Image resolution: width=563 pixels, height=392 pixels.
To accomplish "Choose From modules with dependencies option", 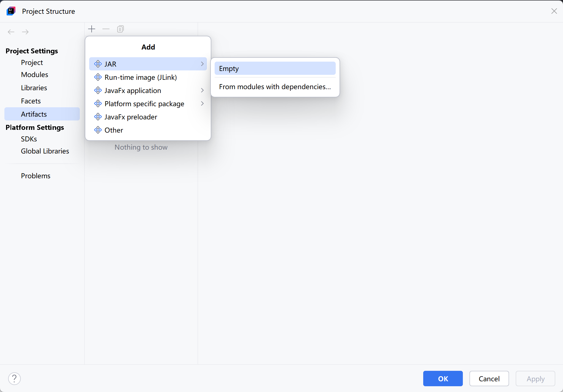I will coord(275,87).
